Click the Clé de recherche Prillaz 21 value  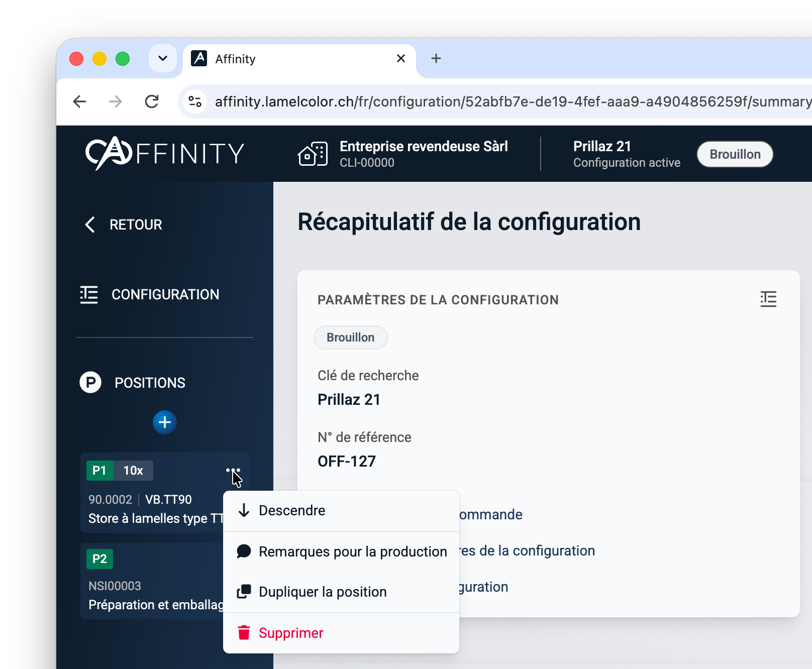[x=349, y=399]
